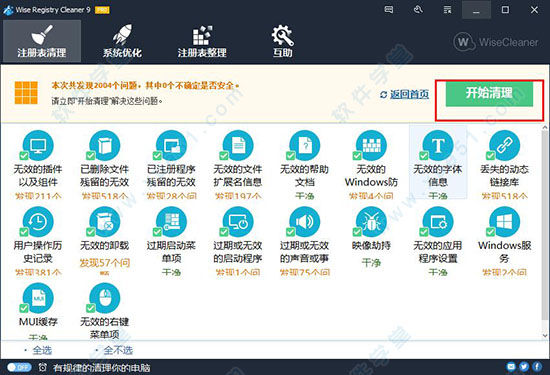
Task: Go to the 互助 tab
Action: coord(282,41)
